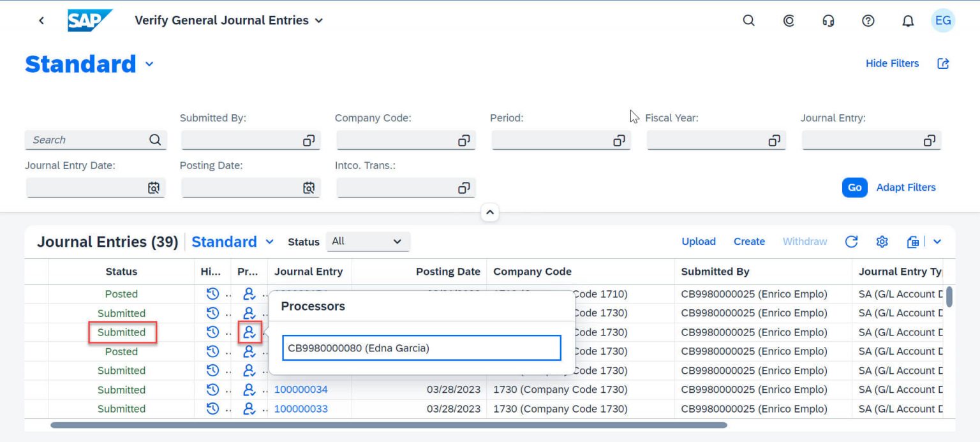Open journal entry 100000033
The height and width of the screenshot is (442, 980).
point(301,408)
